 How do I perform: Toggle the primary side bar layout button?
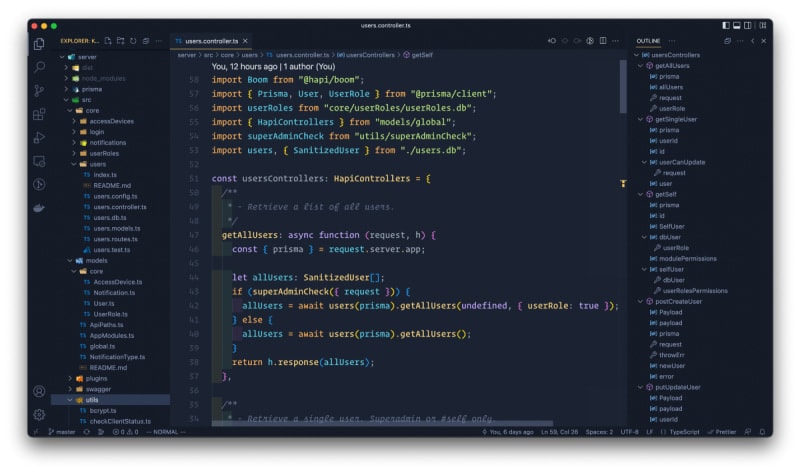pos(726,24)
